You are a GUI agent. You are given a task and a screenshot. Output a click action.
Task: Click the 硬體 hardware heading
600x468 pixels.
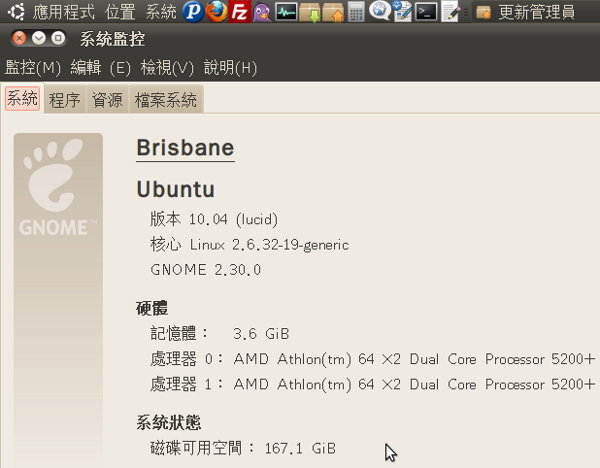click(x=152, y=308)
